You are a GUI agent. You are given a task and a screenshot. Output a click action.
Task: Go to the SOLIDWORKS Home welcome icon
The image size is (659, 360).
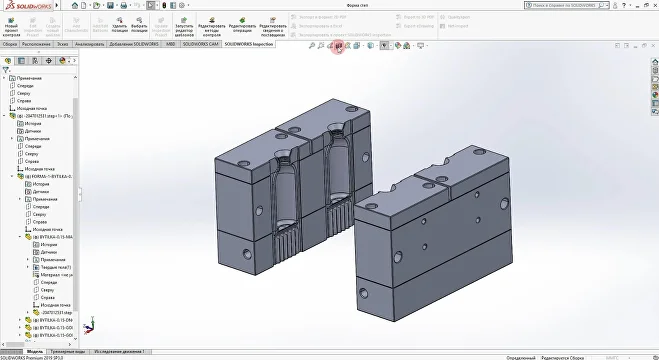click(75, 5)
